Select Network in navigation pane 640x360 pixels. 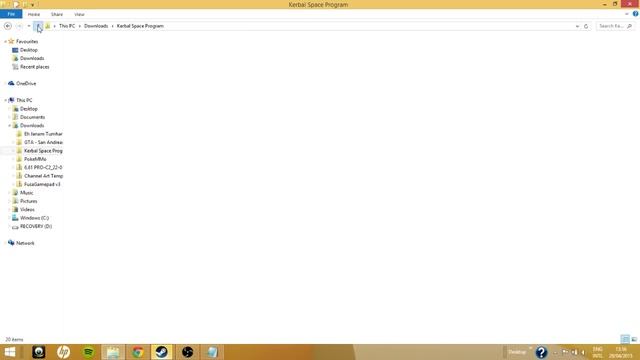coord(25,243)
